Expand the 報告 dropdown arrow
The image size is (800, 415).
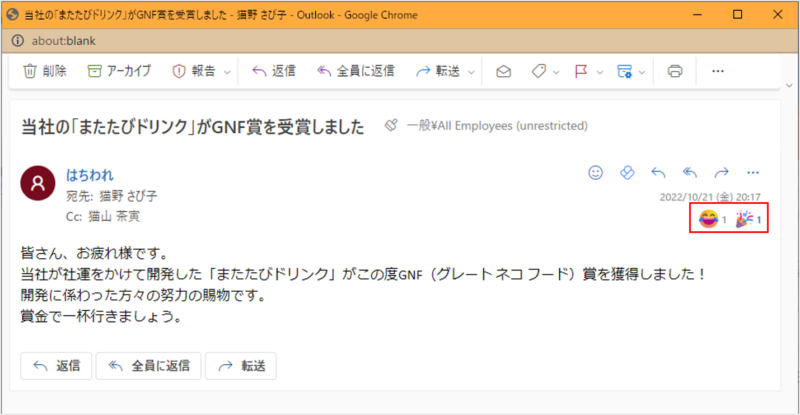point(228,72)
